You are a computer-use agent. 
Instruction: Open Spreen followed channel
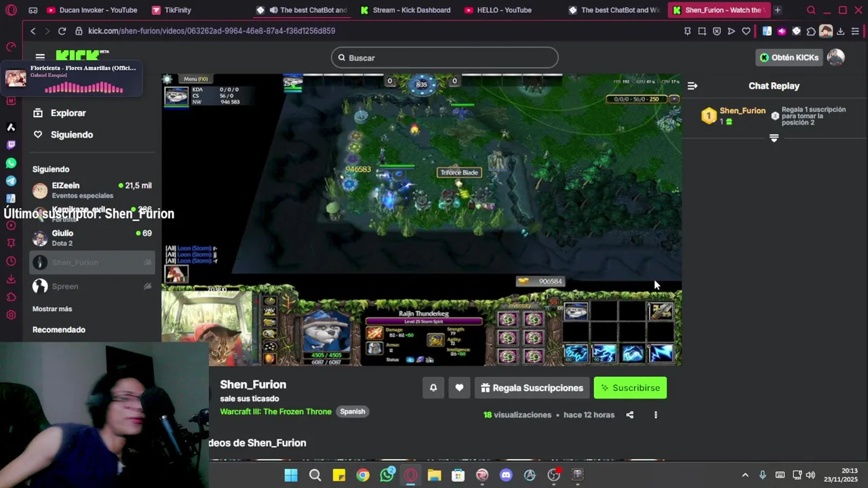[92, 286]
